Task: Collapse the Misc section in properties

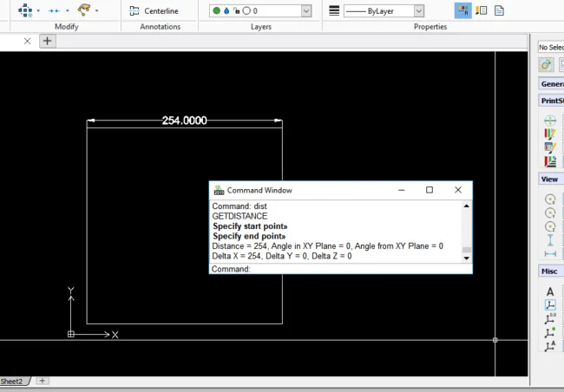Action: (x=549, y=271)
